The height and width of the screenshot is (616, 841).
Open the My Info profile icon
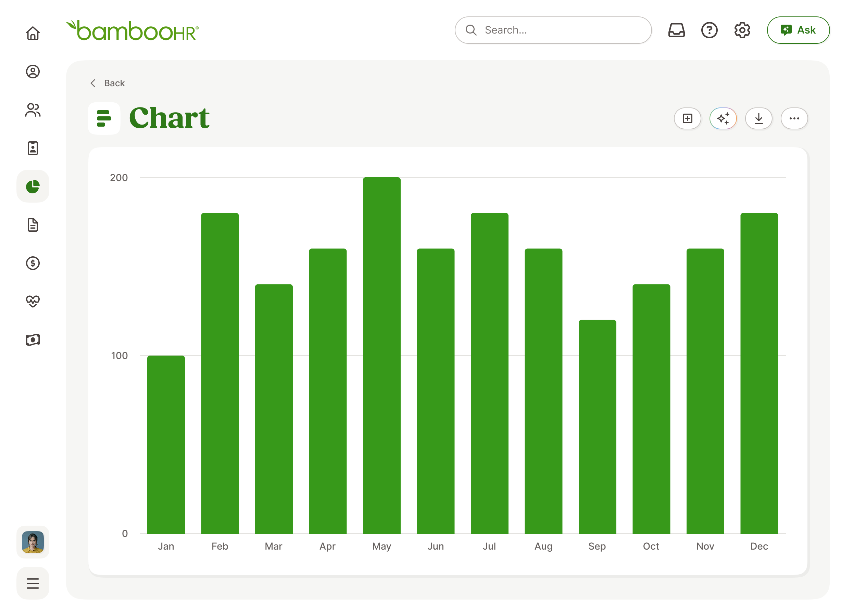33,72
